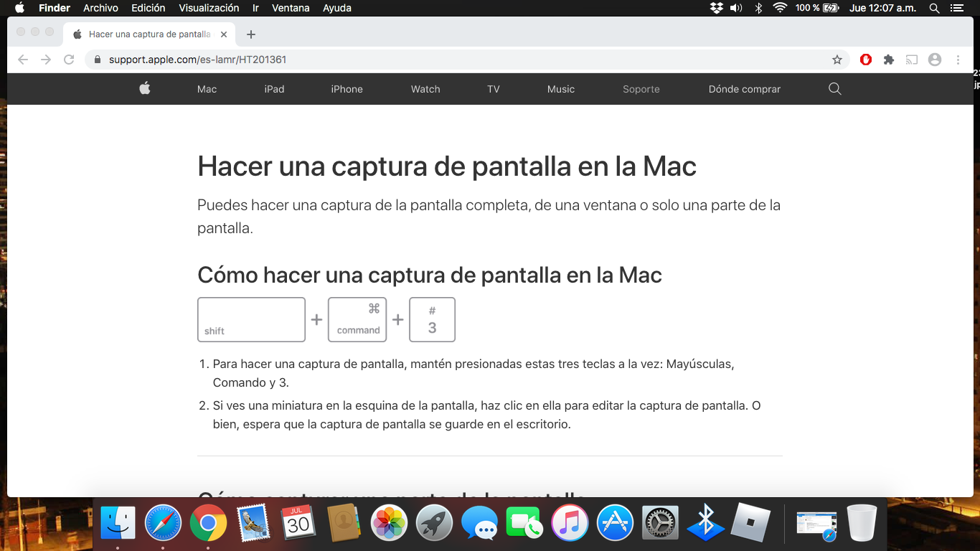Open Dropbox in the menu bar

(716, 8)
